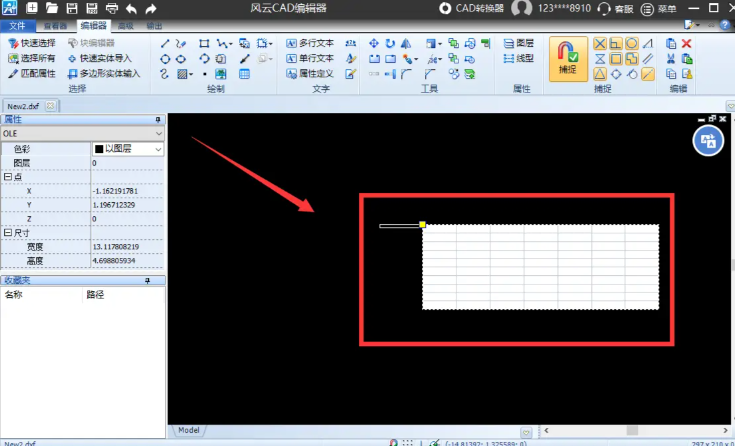Viewport: 735px width, 446px height.
Task: Click the open folder icon
Action: (53, 8)
